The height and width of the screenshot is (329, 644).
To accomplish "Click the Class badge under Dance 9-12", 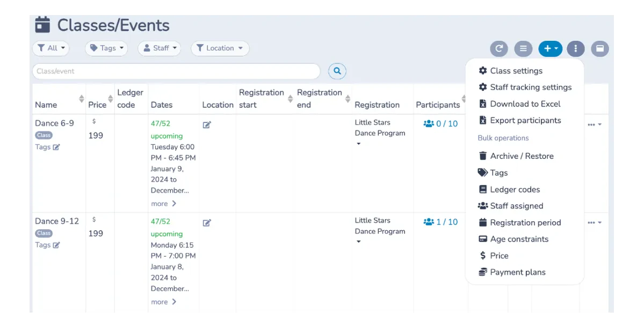I will tap(44, 233).
